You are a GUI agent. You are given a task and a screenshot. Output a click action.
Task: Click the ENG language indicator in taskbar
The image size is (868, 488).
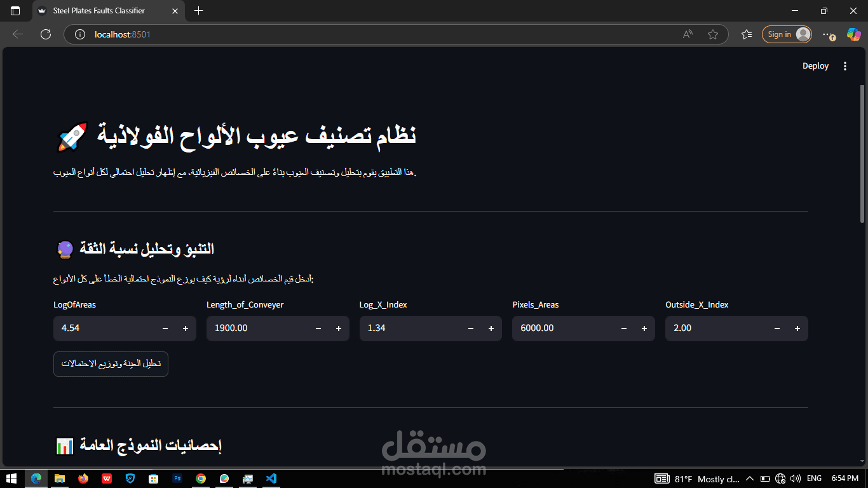815,478
